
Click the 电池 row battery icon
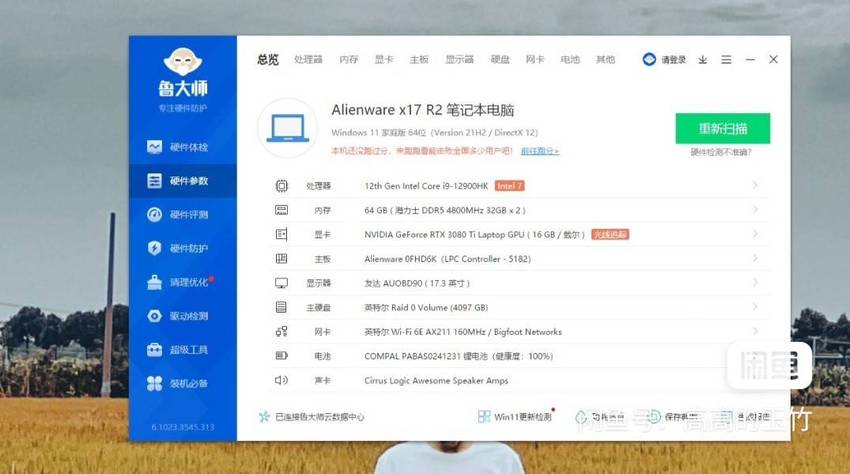281,356
